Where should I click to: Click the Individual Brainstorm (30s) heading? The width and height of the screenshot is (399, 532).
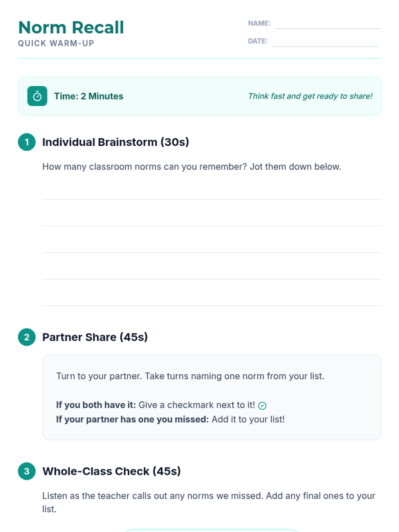[116, 142]
